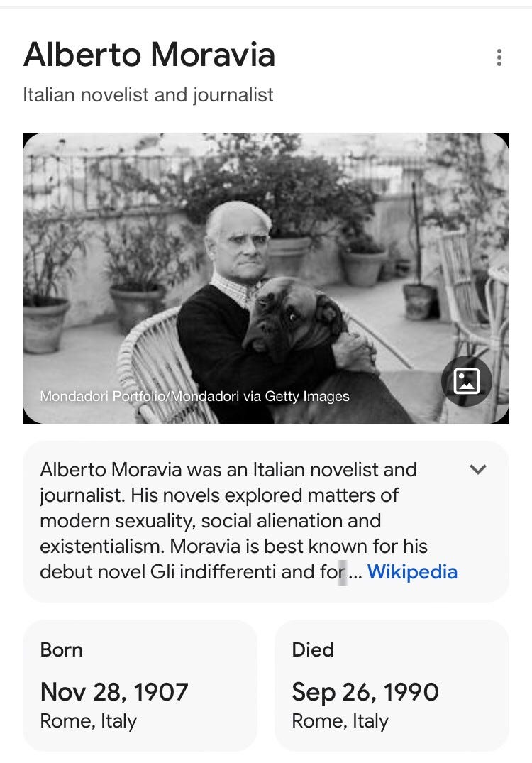Viewport: 532px width, 763px height.
Task: Click the Nov 28, 1907 birth date
Action: 114,691
